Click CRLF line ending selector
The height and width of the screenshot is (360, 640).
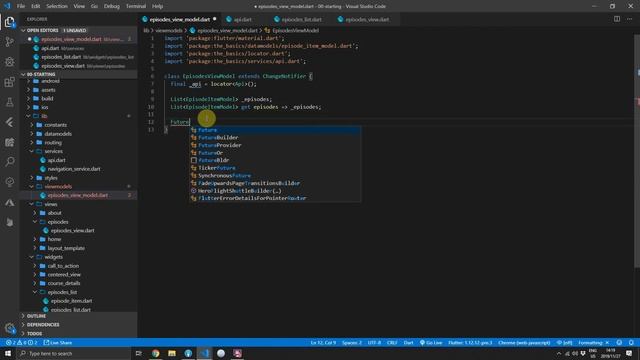pos(392,342)
